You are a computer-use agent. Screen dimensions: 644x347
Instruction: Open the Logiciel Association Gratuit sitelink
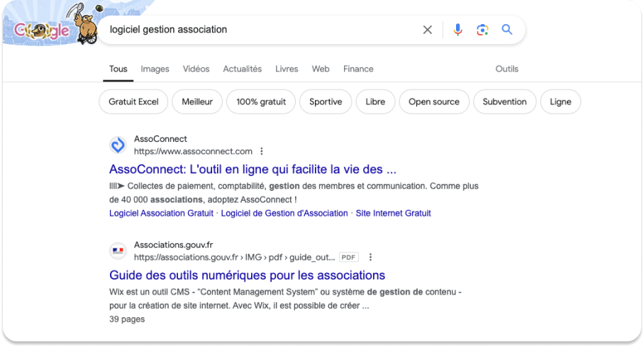(x=162, y=214)
